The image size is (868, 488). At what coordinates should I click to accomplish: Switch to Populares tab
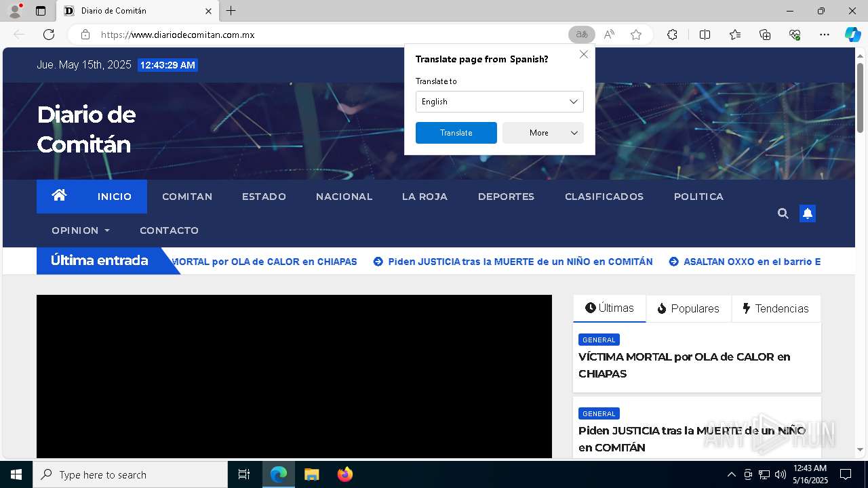(x=688, y=308)
